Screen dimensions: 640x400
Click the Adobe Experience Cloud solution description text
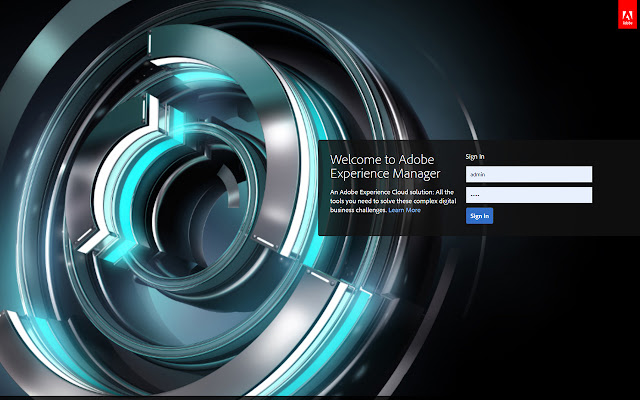pos(393,201)
